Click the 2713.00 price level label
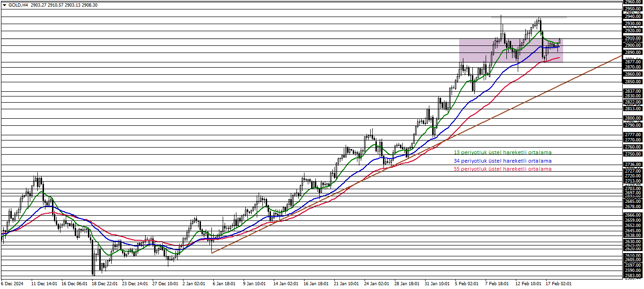644x289 pixels. tap(633, 181)
